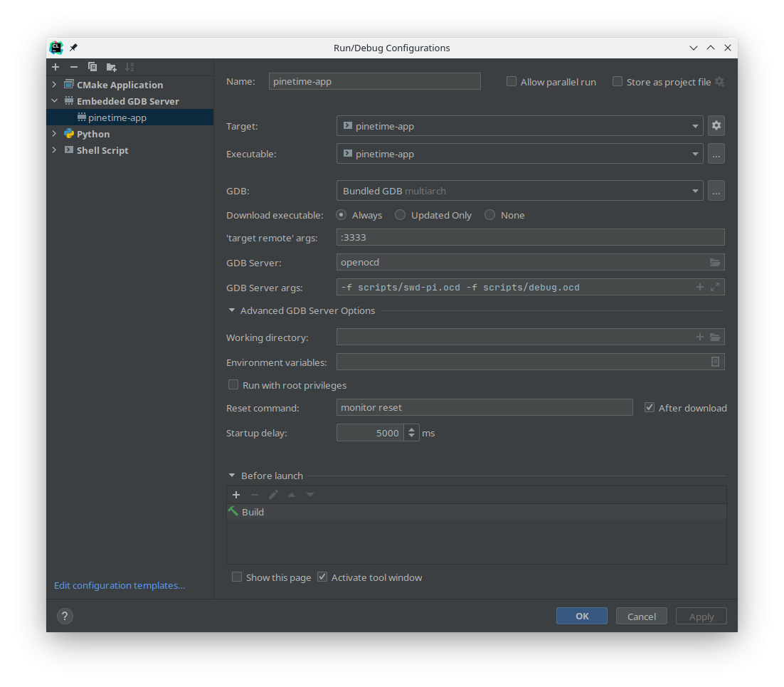Open Target settings gear icon
784x687 pixels.
coord(716,126)
